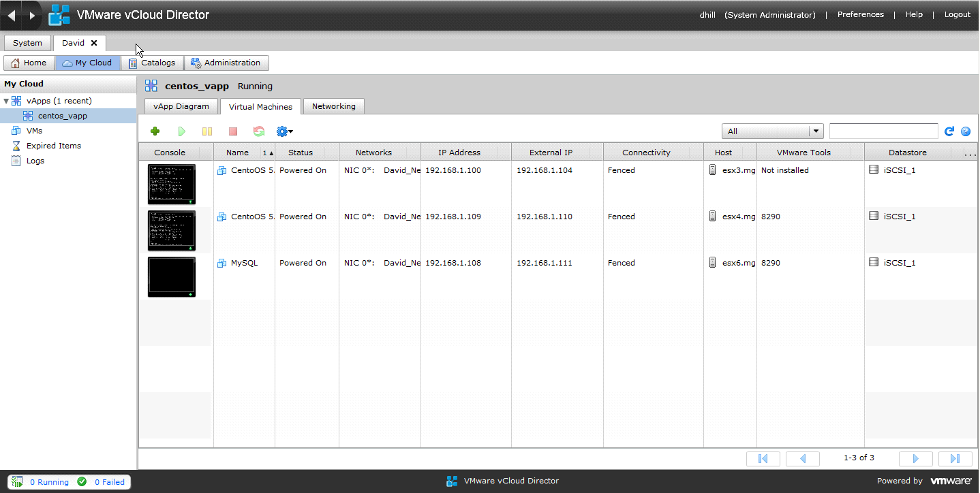Click the search filter text field
980x493 pixels.
click(884, 131)
